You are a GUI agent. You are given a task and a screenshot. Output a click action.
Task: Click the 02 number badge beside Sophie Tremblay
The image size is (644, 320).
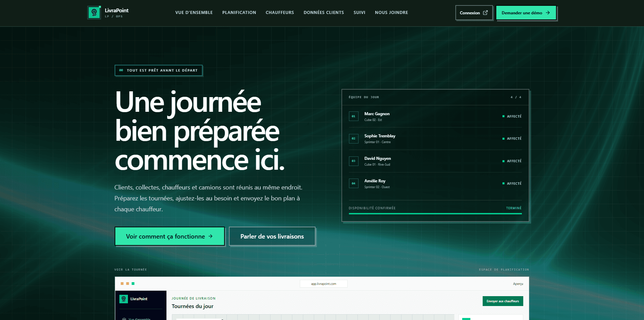353,139
